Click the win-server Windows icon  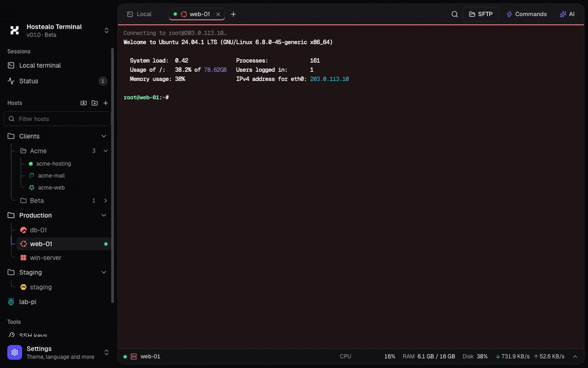pyautogui.click(x=24, y=258)
